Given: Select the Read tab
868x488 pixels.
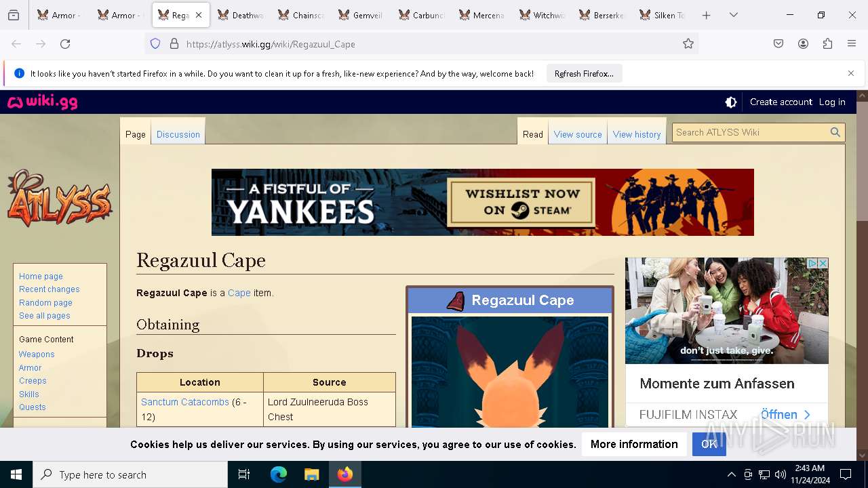Looking at the screenshot, I should pyautogui.click(x=533, y=134).
